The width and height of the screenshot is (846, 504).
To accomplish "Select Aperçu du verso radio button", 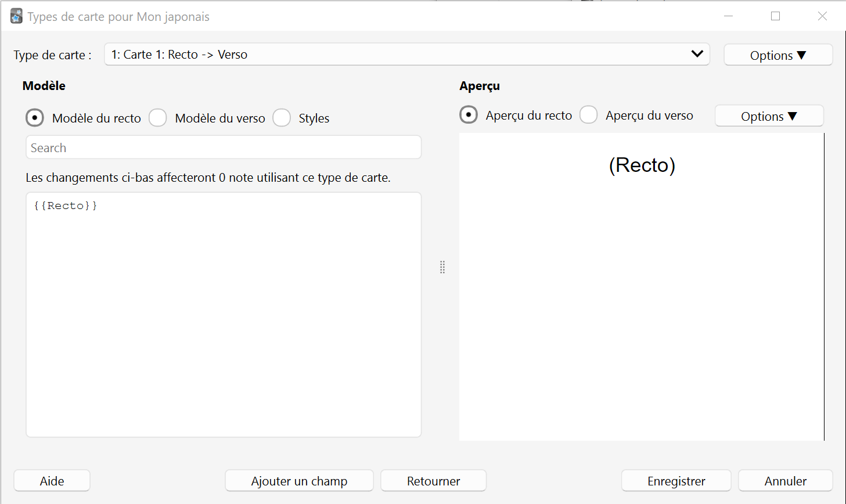I will [x=588, y=115].
